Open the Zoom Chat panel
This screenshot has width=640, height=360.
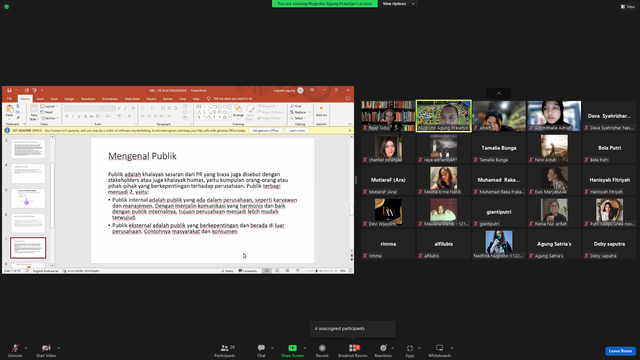(261, 350)
